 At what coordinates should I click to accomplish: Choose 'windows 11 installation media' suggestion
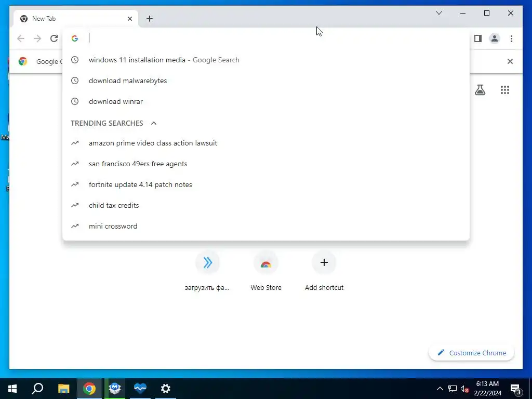point(266,60)
